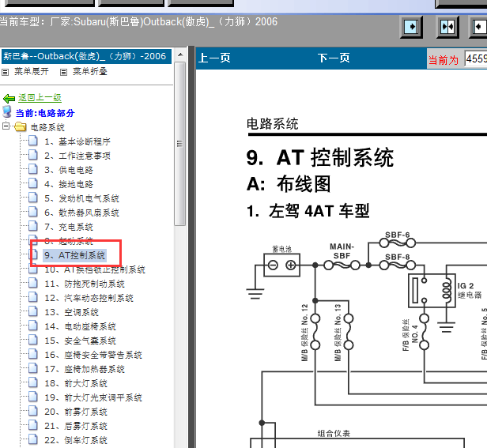The image size is (487, 448).
Task: Open 1、基本诊断程序
Action: tap(77, 141)
